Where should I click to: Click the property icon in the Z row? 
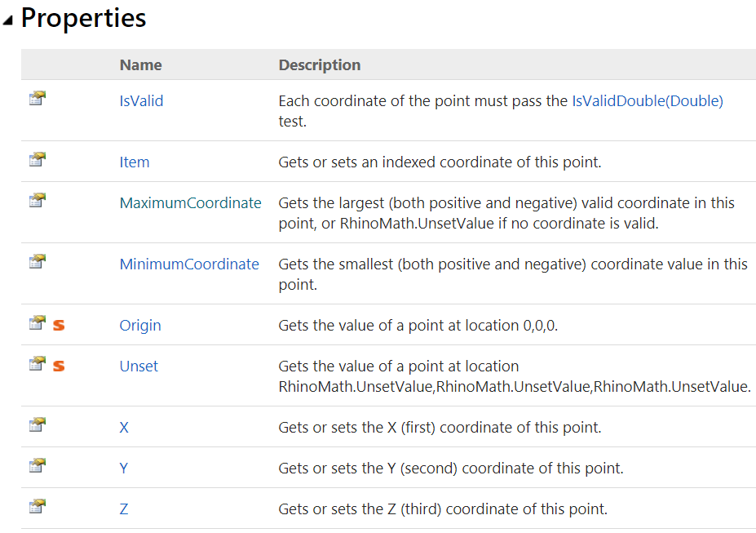coord(37,506)
